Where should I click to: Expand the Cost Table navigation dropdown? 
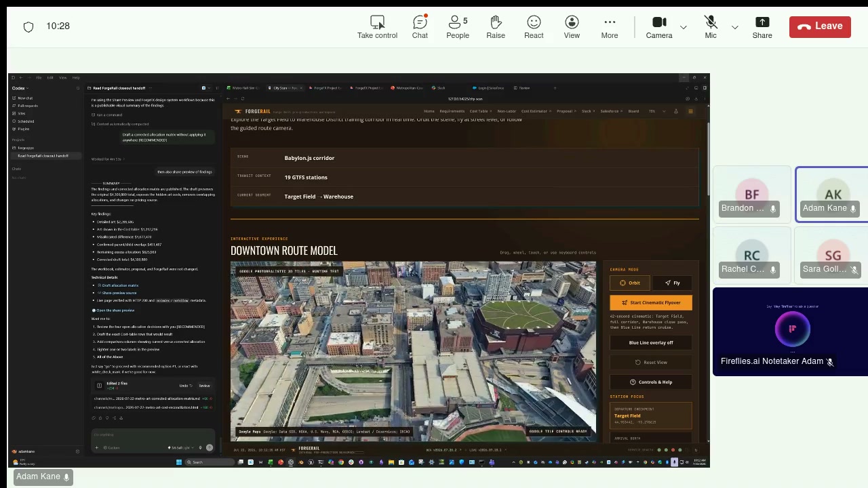[x=479, y=111]
